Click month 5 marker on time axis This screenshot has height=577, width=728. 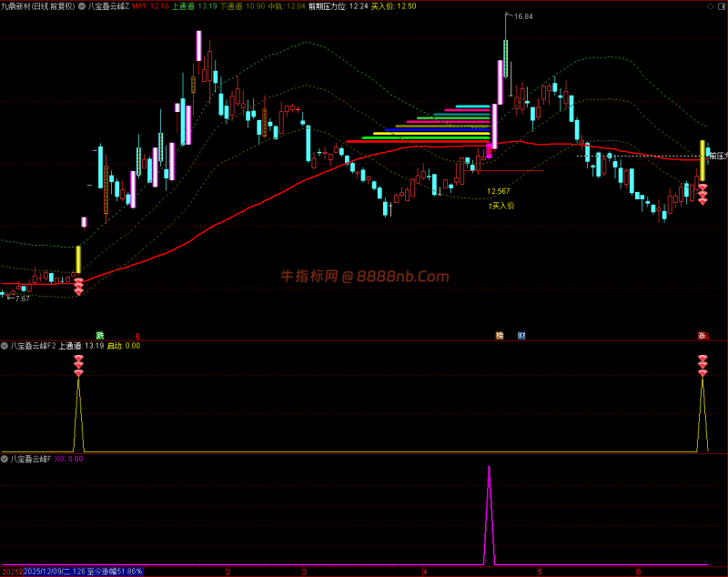point(540,572)
